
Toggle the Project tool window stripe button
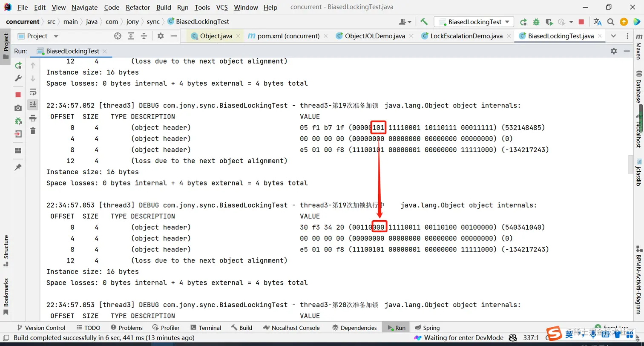point(6,46)
